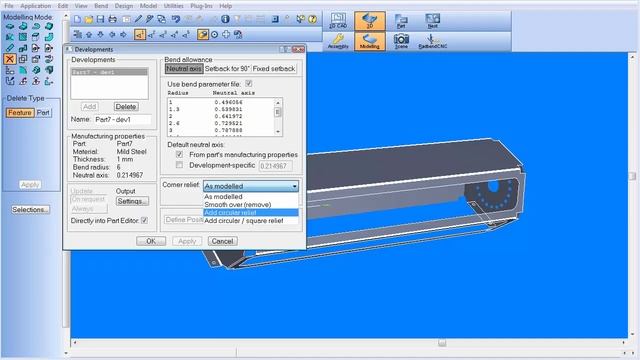Open the Scene camera icon

point(401,41)
